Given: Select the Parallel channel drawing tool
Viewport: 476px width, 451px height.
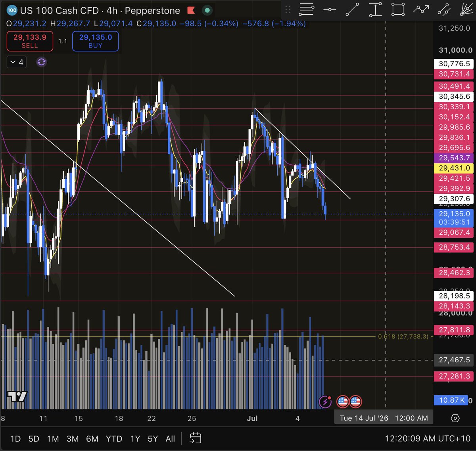Looking at the screenshot, I should (444, 10).
